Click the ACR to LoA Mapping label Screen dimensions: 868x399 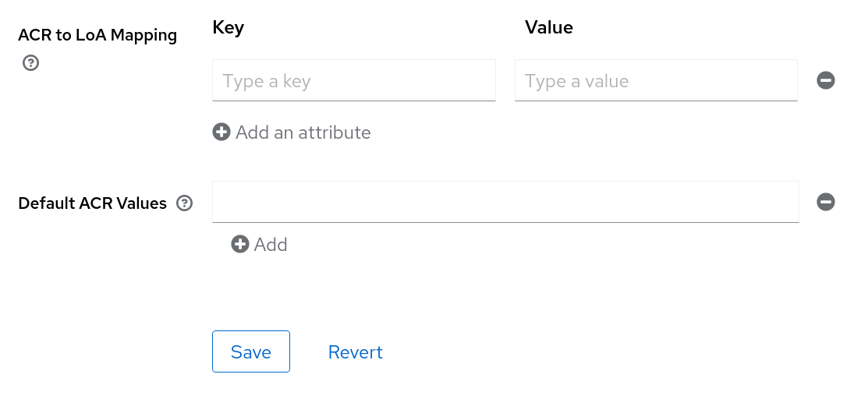coord(97,35)
